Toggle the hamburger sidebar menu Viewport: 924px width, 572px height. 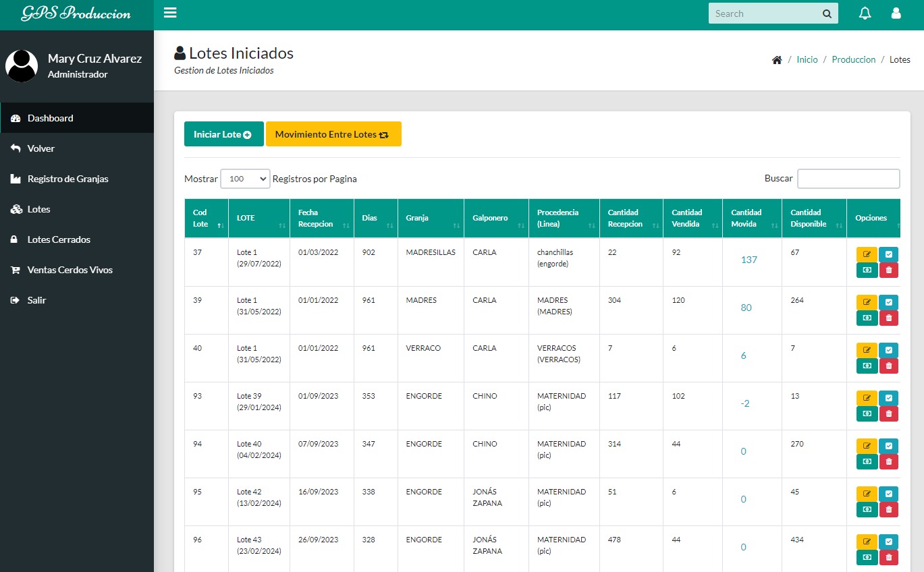point(170,13)
